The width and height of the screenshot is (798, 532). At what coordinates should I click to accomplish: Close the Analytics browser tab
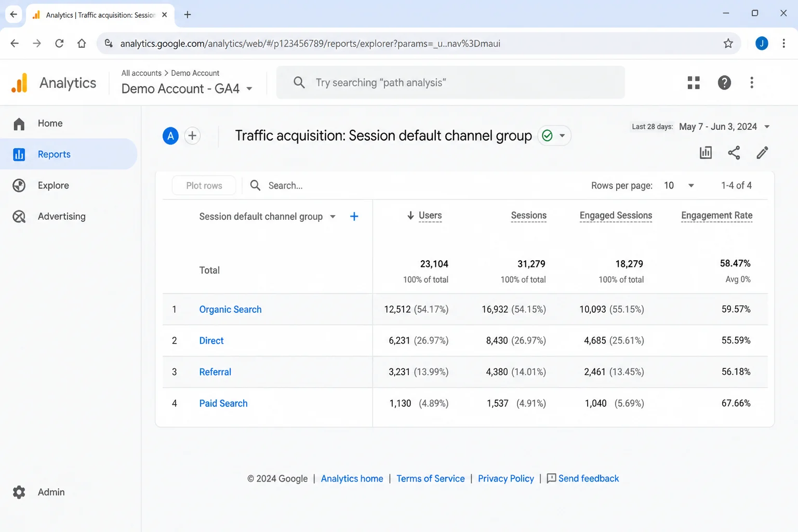pyautogui.click(x=164, y=15)
